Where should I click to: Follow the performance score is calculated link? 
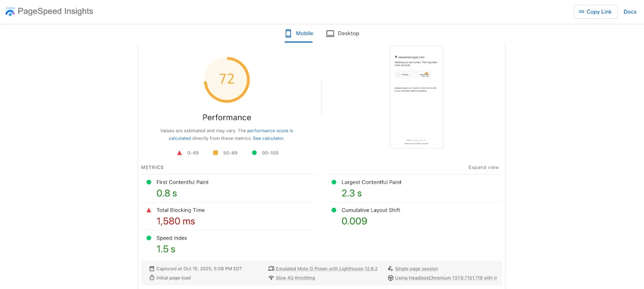270,131
